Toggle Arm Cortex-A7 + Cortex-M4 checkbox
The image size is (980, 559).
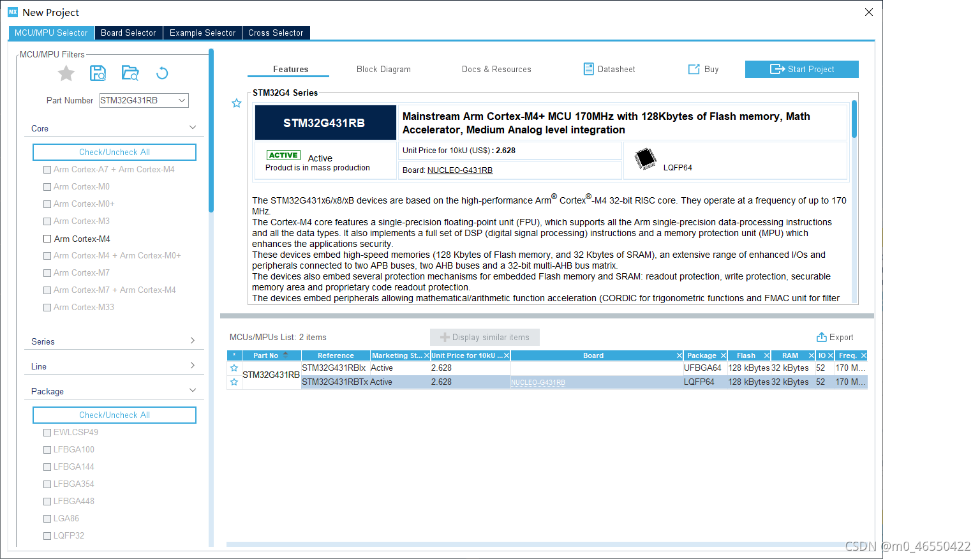pos(47,170)
